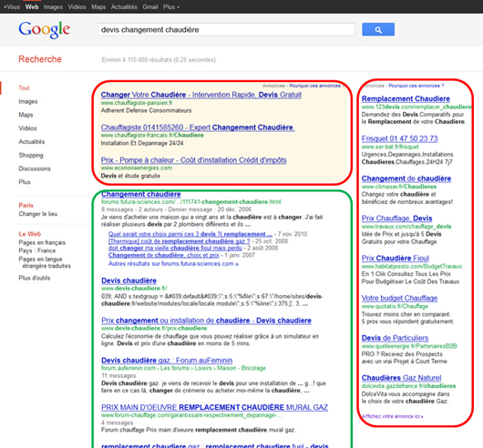Open right ad 'Votre budget Chauffage'
The height and width of the screenshot is (448, 483).
click(399, 298)
